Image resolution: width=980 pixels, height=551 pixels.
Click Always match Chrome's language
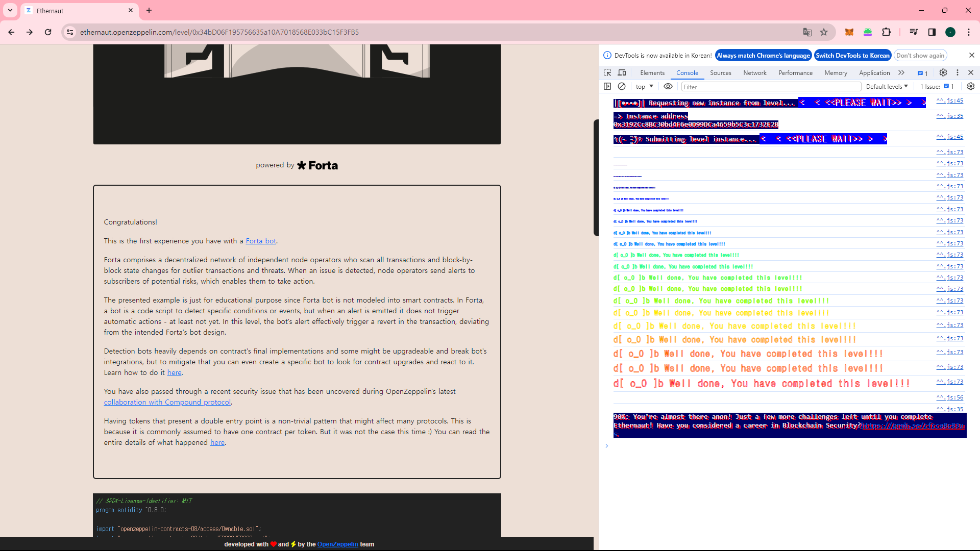click(763, 56)
